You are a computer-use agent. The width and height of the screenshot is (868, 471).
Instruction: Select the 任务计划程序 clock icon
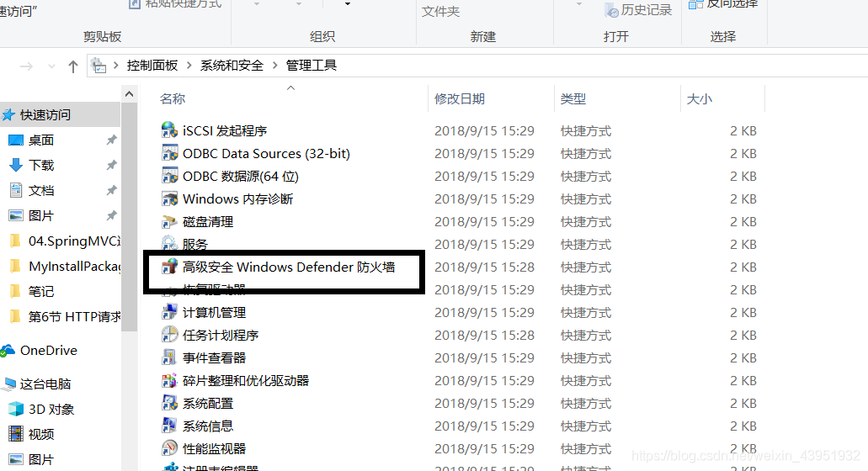[x=169, y=335]
